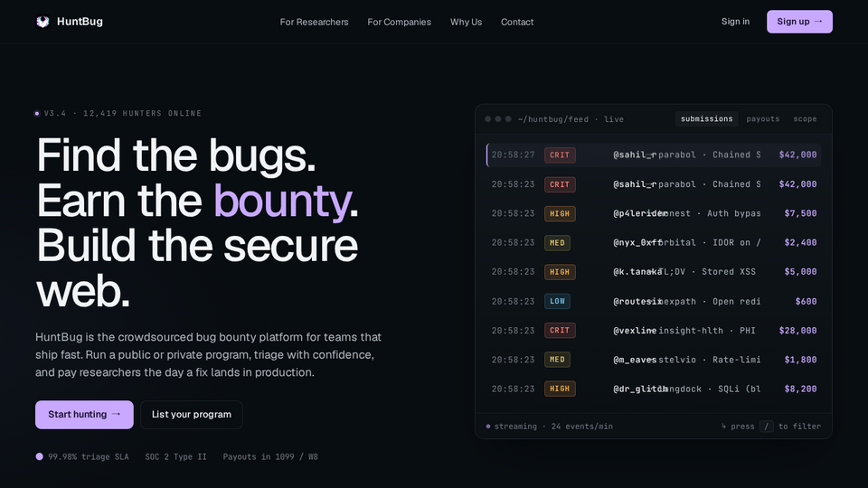This screenshot has width=868, height=488.
Task: Click the HIGH badge in the @p4lerider row
Action: 560,213
